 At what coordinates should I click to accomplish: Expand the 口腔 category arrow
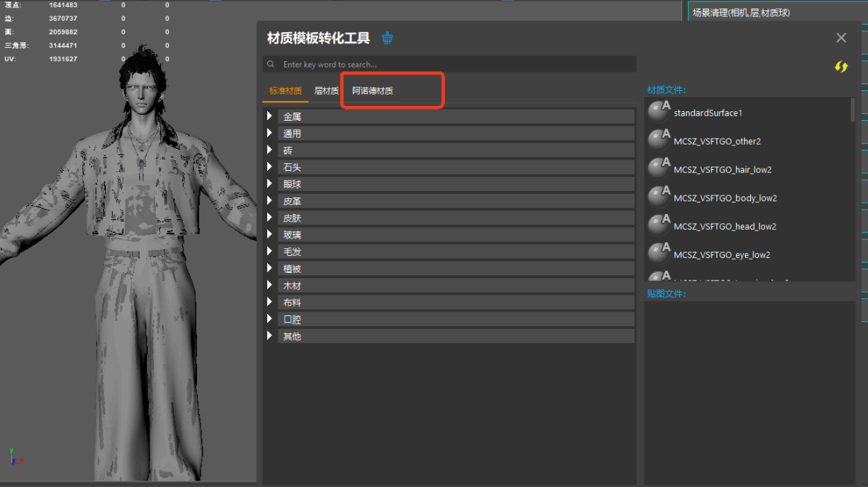click(x=269, y=318)
